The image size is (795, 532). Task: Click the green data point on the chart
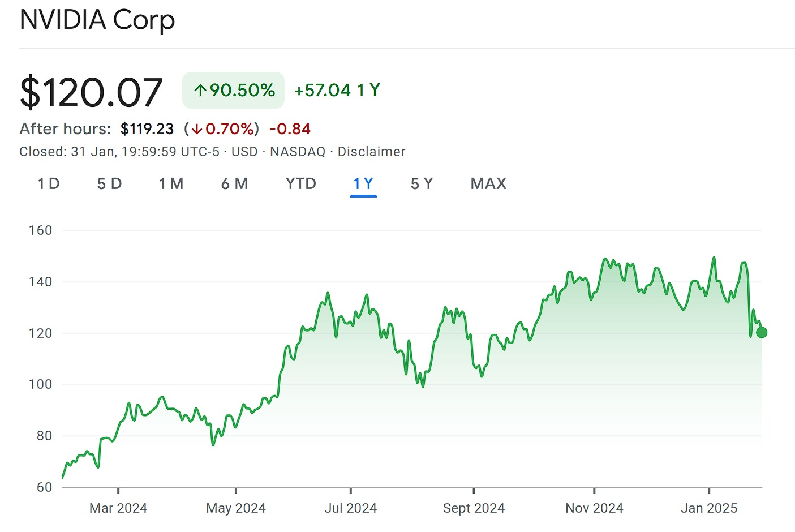(762, 332)
